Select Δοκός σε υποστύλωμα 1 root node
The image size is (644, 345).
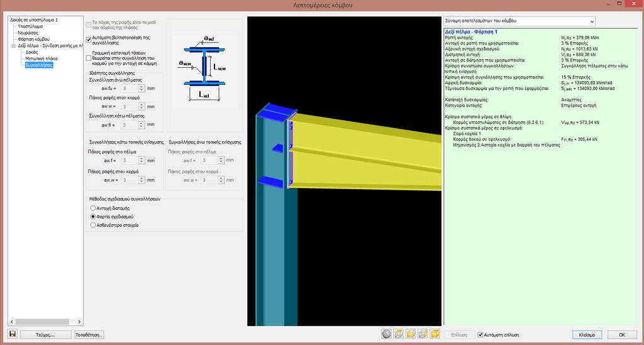(34, 19)
